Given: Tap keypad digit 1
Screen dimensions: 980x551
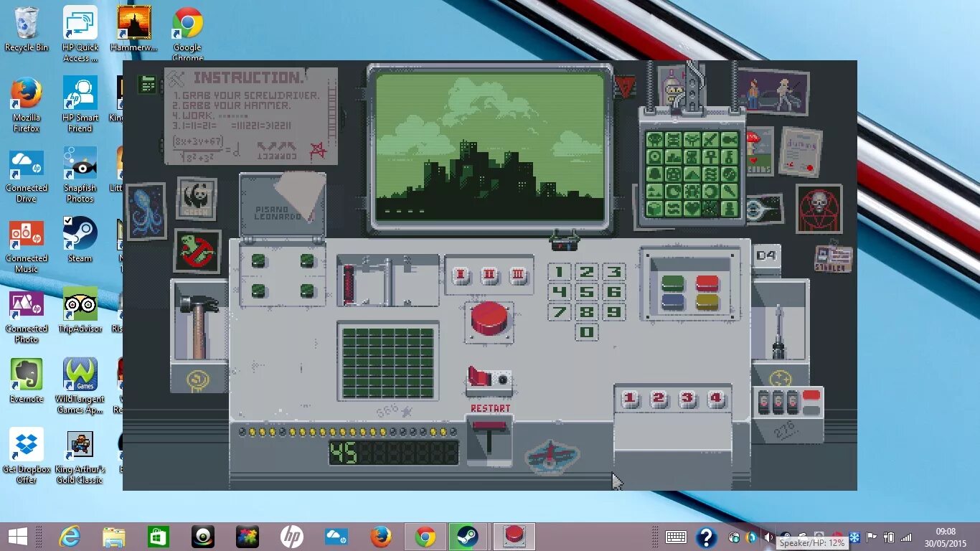Looking at the screenshot, I should [560, 272].
